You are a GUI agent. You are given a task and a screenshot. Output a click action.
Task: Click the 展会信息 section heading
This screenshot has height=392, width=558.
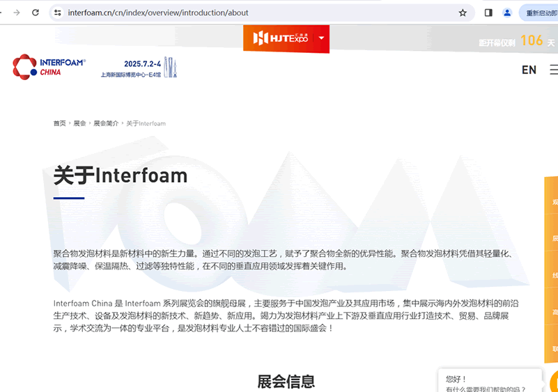point(286,382)
